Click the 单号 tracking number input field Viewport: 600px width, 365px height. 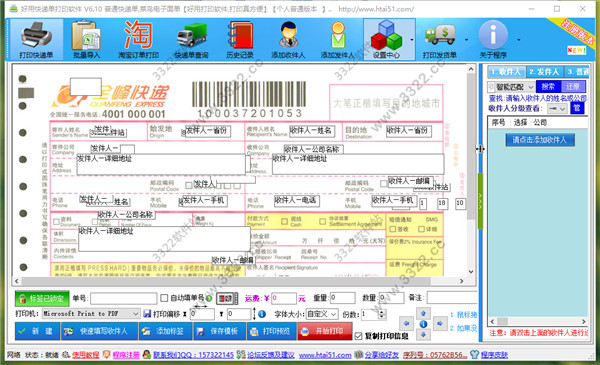pos(124,298)
